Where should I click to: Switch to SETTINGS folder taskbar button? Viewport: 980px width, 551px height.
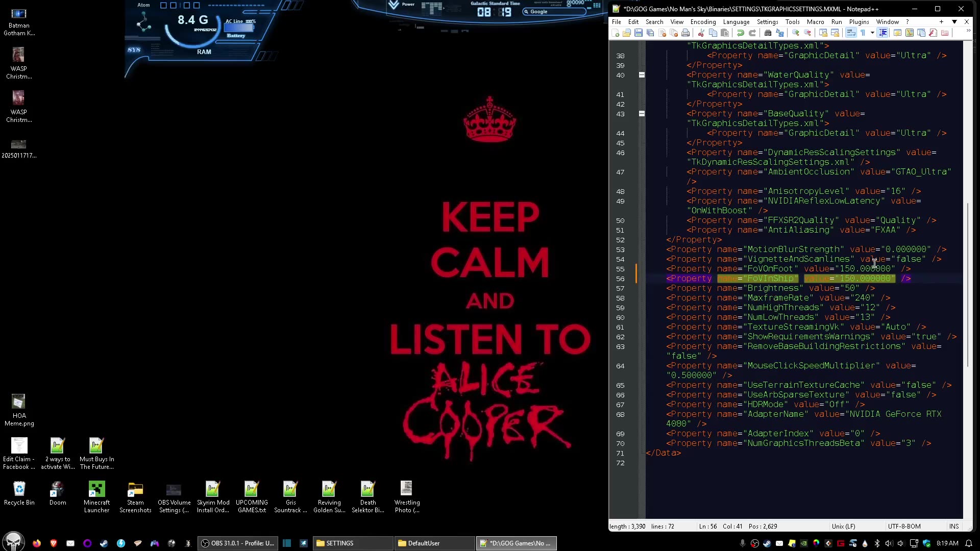(x=353, y=543)
